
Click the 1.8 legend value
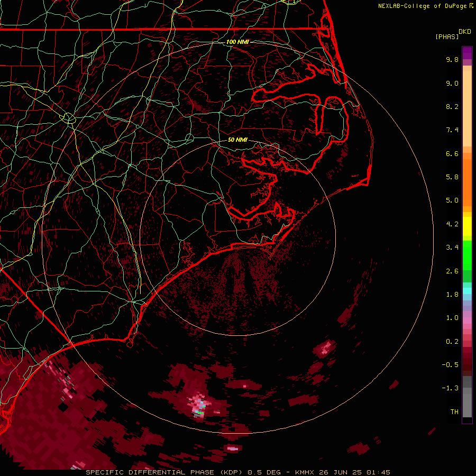tap(452, 295)
